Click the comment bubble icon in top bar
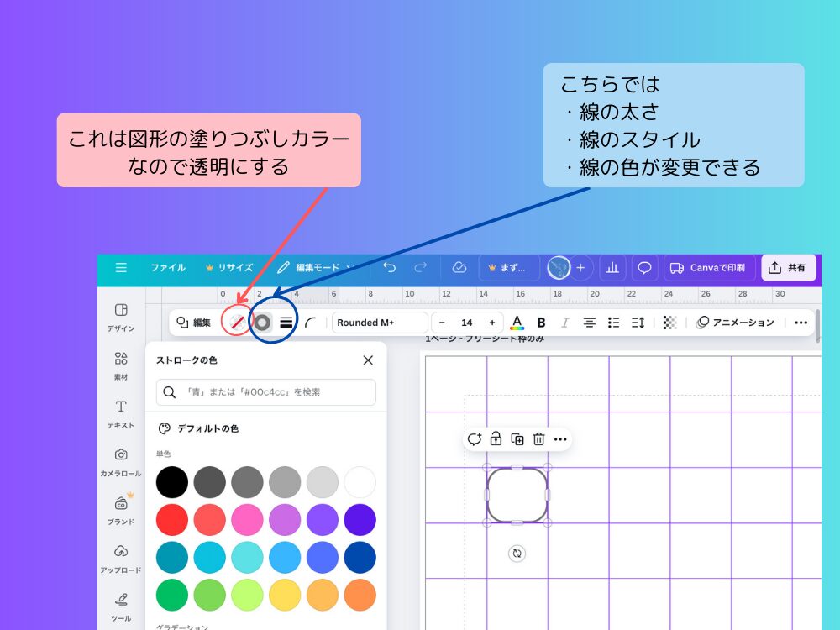The height and width of the screenshot is (630, 840). pos(644,267)
